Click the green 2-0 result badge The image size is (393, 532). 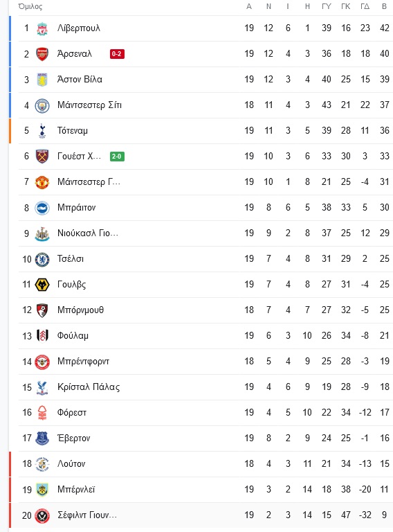(117, 157)
